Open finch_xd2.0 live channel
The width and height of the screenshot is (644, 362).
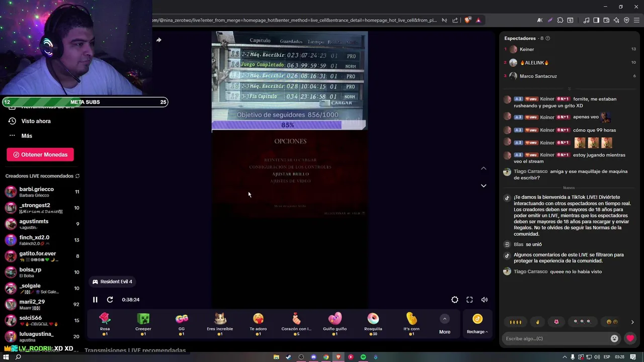pos(42,240)
